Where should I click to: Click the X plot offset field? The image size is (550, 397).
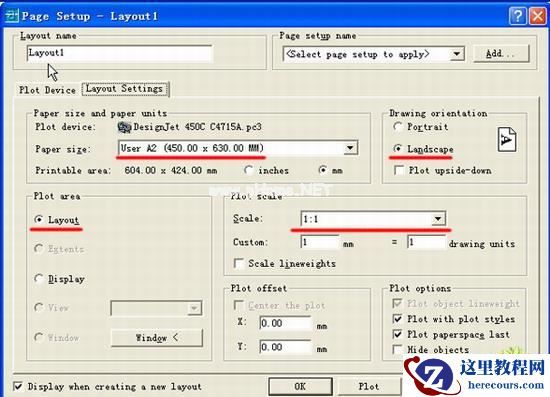tap(285, 323)
